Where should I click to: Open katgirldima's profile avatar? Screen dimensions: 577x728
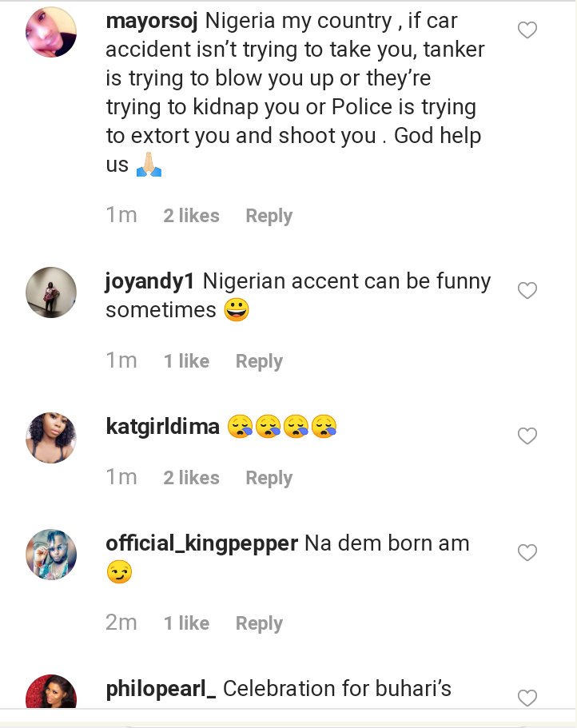[51, 437]
